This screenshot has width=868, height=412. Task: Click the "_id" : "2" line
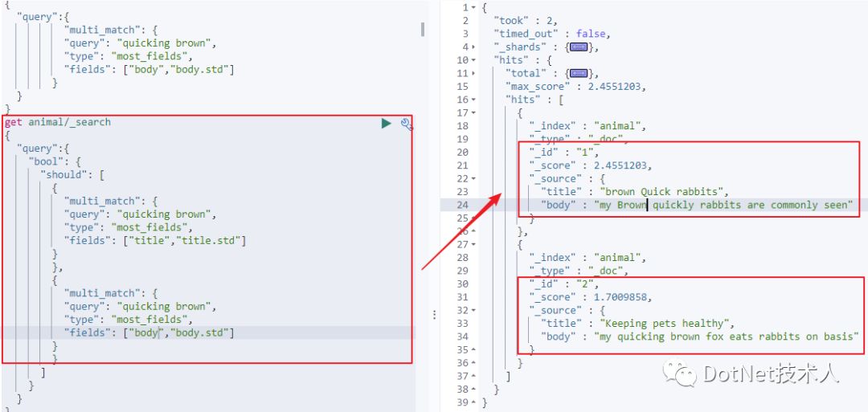[x=563, y=284]
